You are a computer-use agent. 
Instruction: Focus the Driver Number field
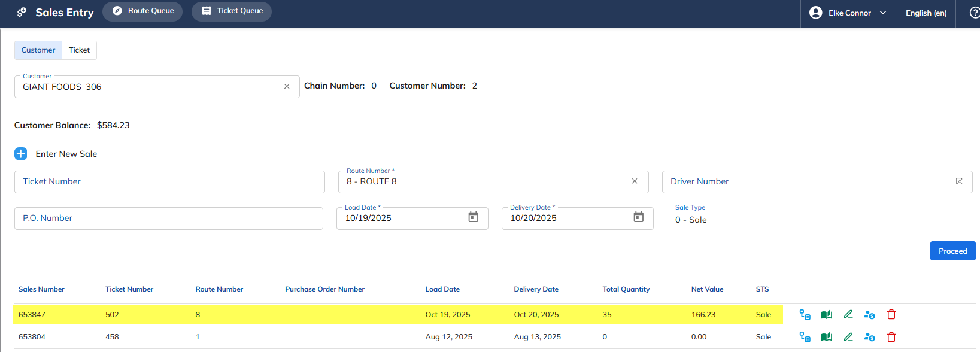(817, 182)
